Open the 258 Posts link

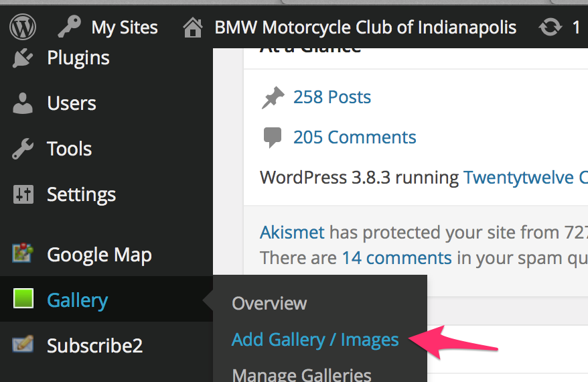click(332, 97)
